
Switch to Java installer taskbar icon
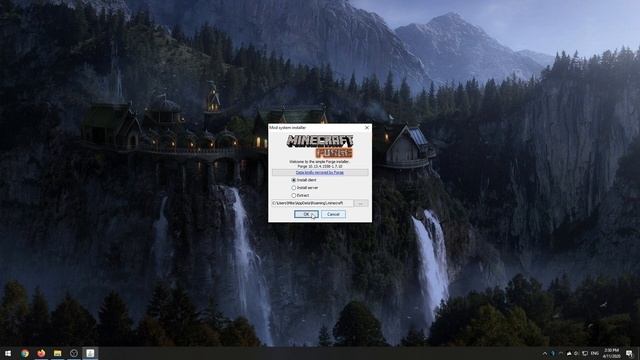[90, 353]
